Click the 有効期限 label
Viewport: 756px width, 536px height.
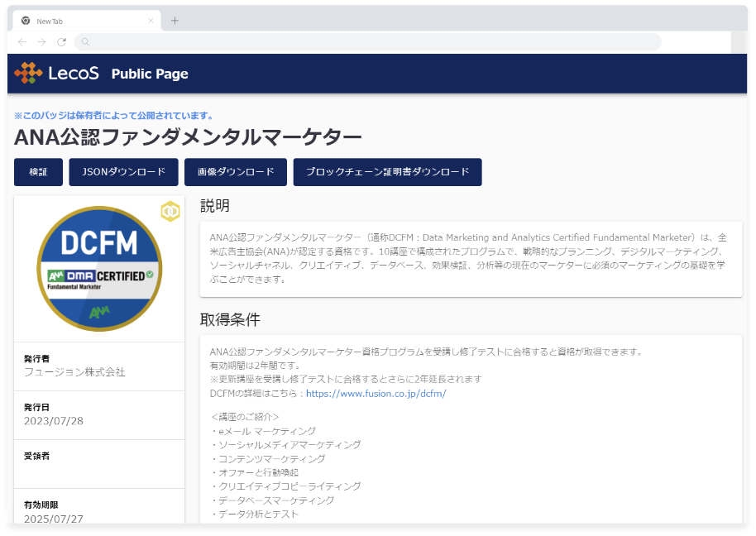tap(41, 505)
